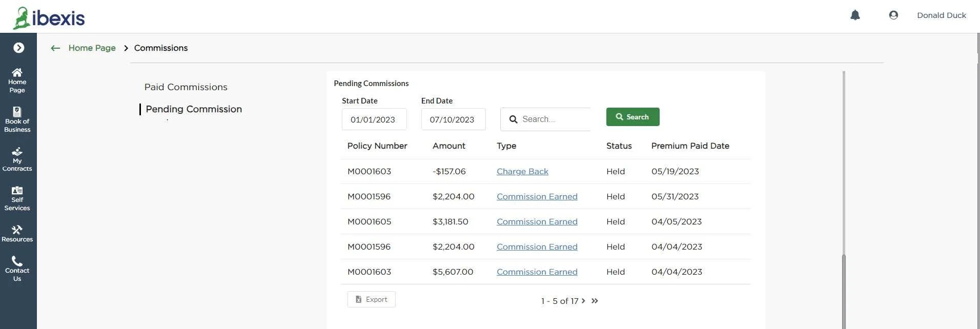Open Commission Earned link for $3,181.50
The image size is (980, 329).
point(537,222)
